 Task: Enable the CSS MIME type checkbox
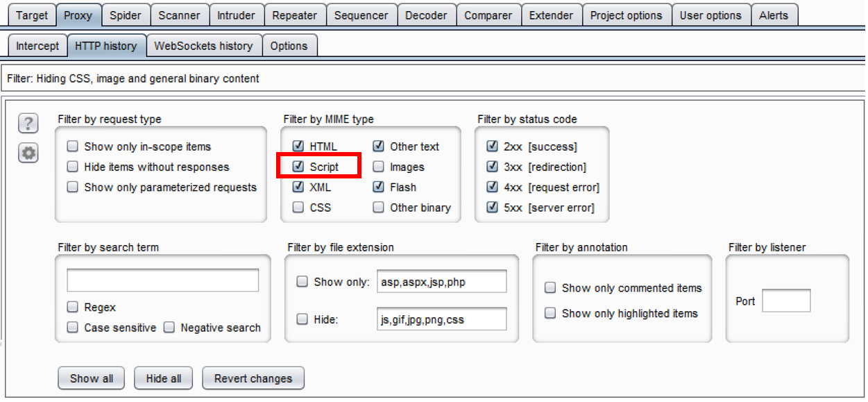click(298, 208)
